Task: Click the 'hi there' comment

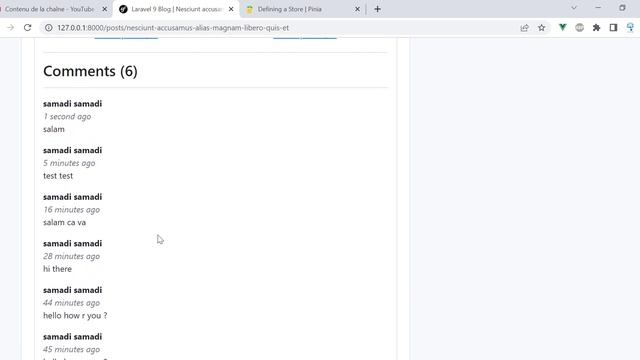Action: (57, 269)
